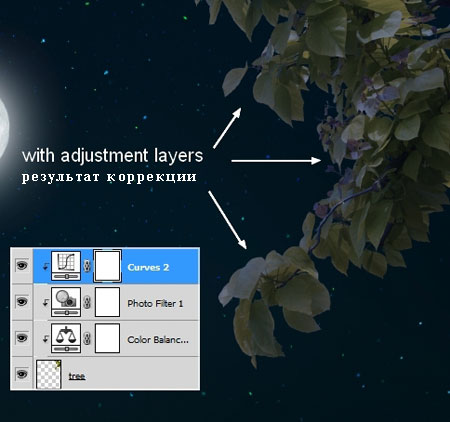
Task: Click the clipping arrow on Photo Filter 1
Action: tap(46, 303)
